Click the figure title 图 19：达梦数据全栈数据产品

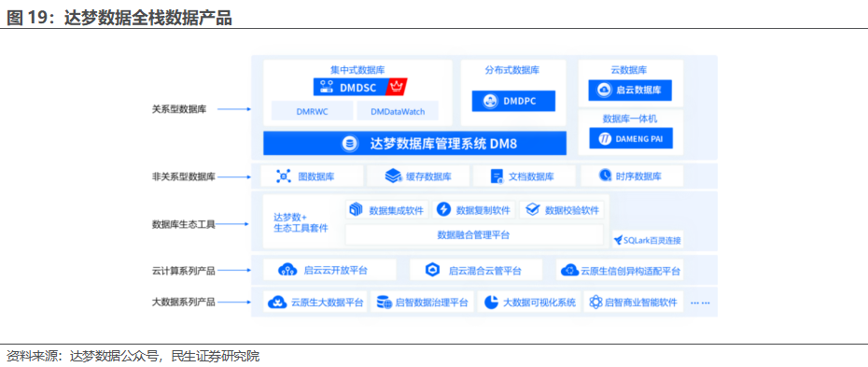tap(119, 18)
